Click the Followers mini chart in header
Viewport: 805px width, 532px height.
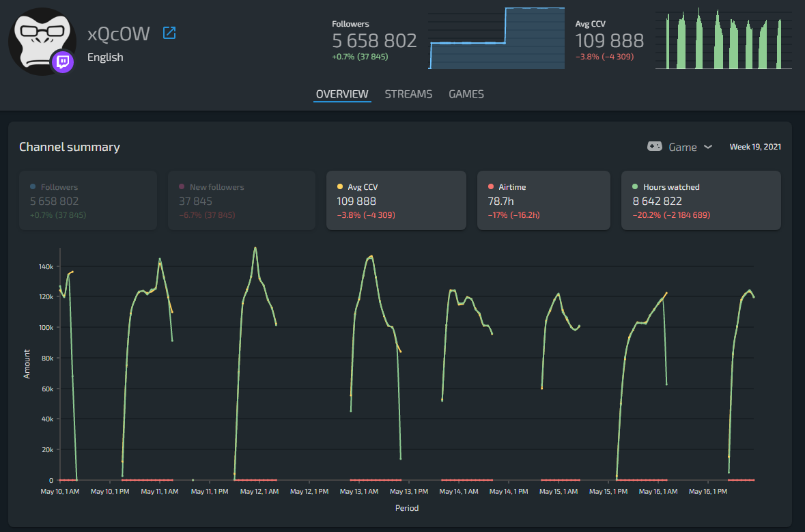(x=496, y=38)
